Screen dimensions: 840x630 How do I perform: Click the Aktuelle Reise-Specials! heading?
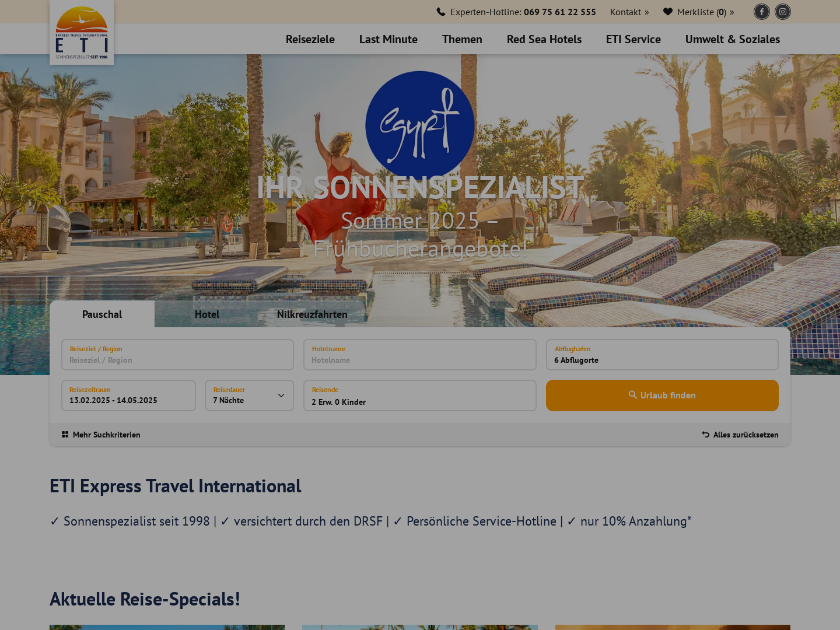(x=145, y=599)
